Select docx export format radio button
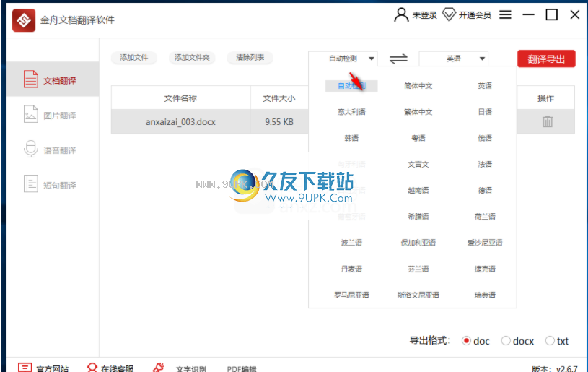588x372 pixels. [506, 340]
